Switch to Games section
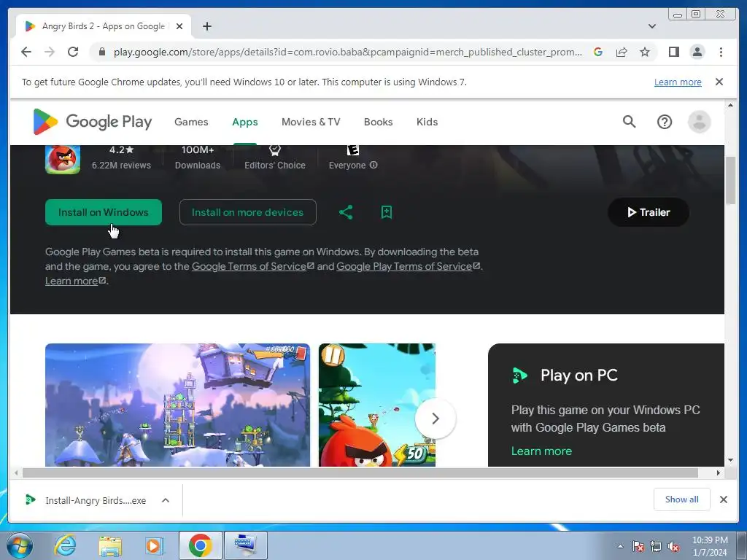This screenshot has height=560, width=747. coord(191,122)
